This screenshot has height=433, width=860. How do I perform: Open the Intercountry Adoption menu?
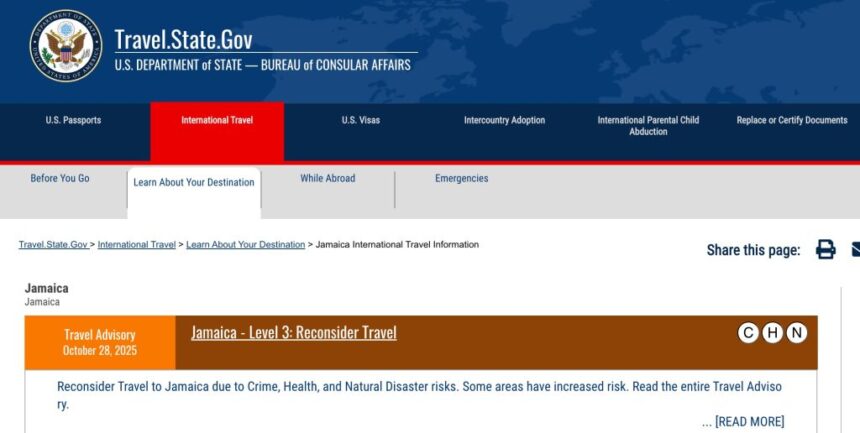pos(505,120)
